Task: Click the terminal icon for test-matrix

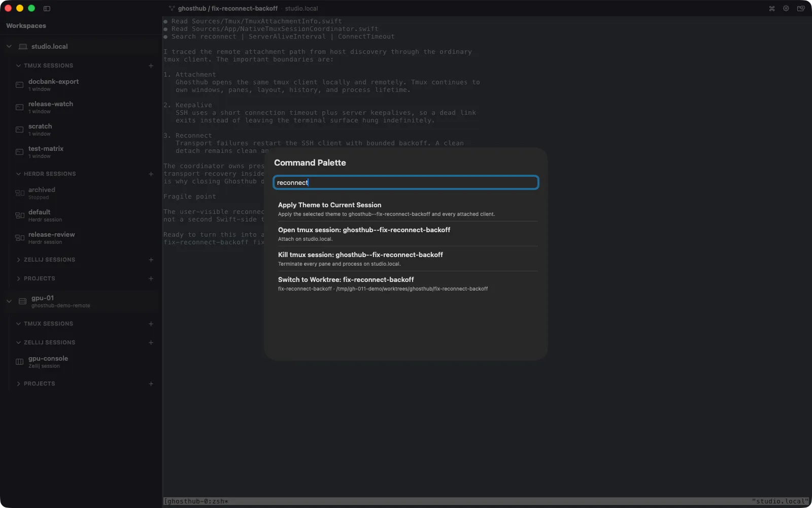Action: [x=19, y=152]
